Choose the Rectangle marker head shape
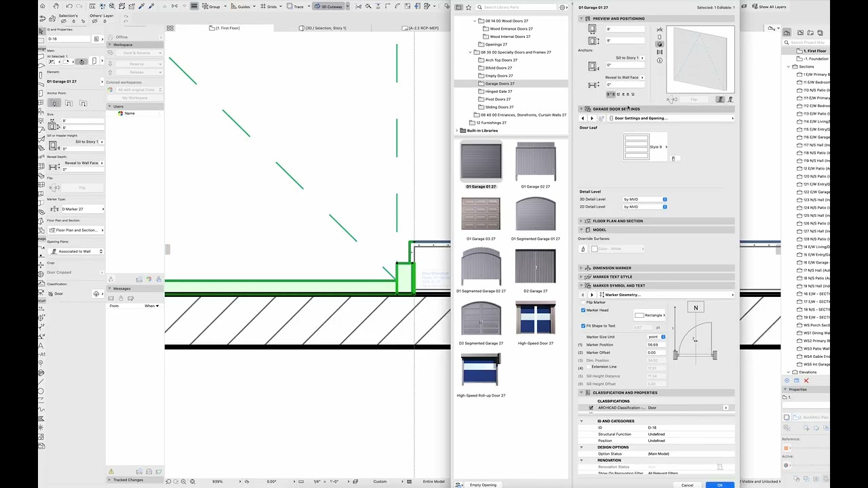868x488 pixels. coord(650,315)
